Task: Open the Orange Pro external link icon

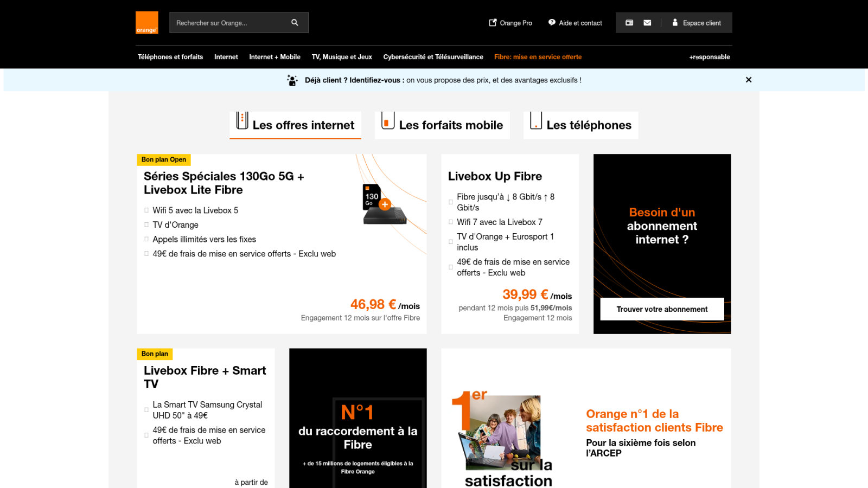Action: click(493, 23)
